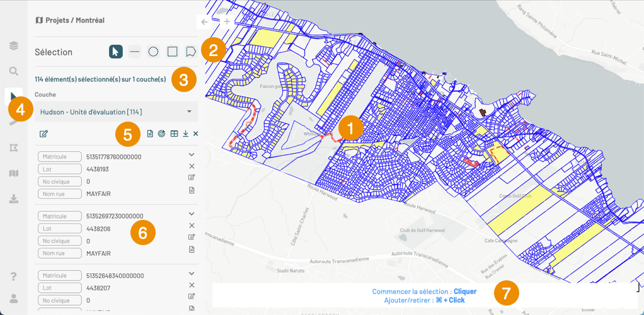The image size is (644, 315).
Task: Click the Matricule field label in first record
Action: pos(60,157)
